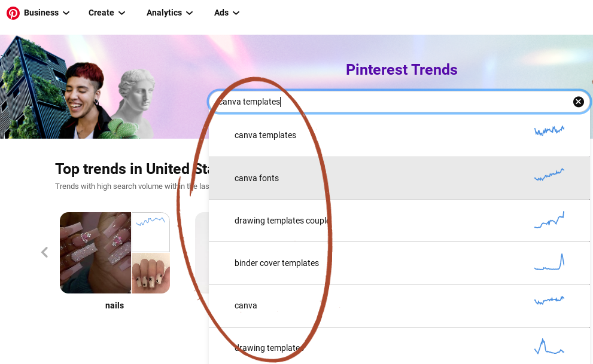593x364 pixels.
Task: Clear the search field with X icon
Action: (x=578, y=102)
